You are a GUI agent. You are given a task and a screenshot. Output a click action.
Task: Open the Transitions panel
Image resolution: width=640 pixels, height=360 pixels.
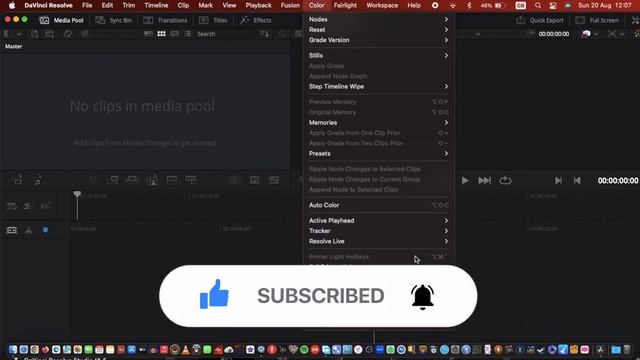(165, 20)
